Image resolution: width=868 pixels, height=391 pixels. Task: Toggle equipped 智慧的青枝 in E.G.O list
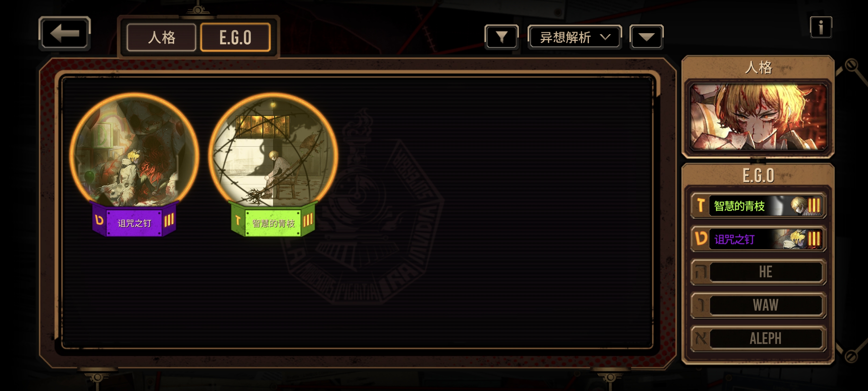coord(758,205)
